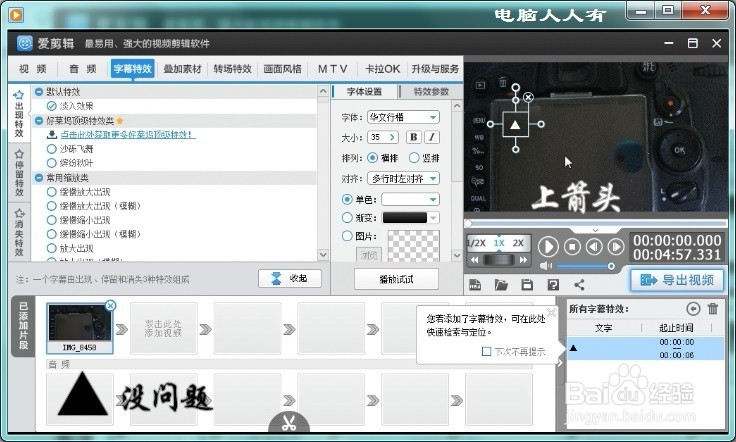Set playback speed to 2X

[x=518, y=243]
